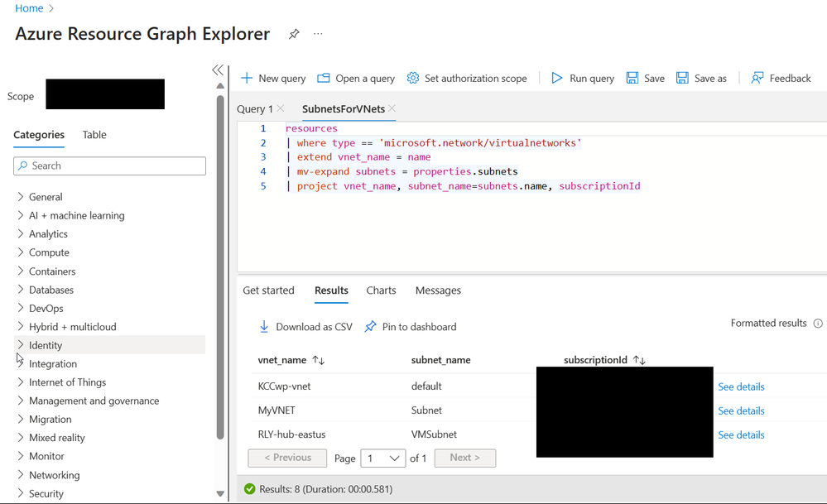827x504 pixels.
Task: Click the Home breadcrumb link
Action: pyautogui.click(x=29, y=8)
